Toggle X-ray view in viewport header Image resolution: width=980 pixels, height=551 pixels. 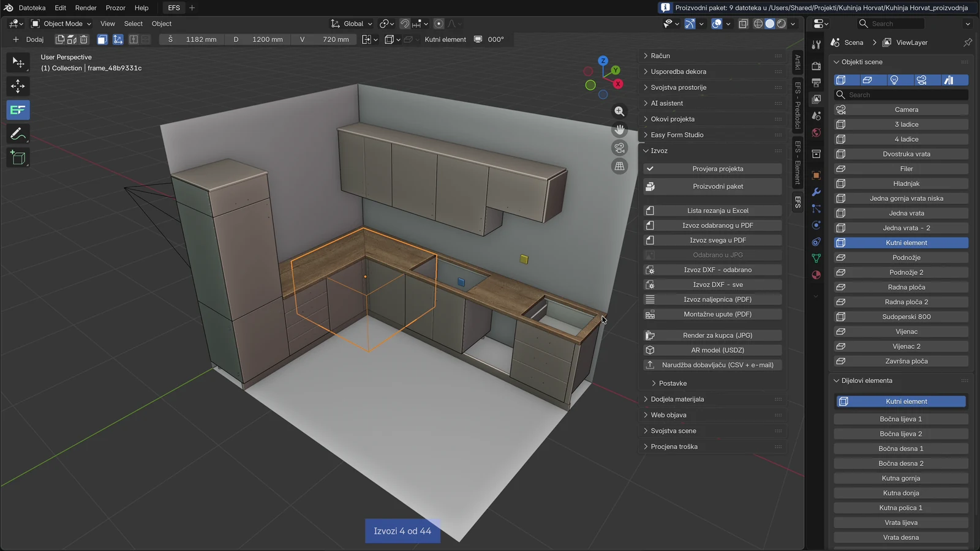(x=743, y=24)
